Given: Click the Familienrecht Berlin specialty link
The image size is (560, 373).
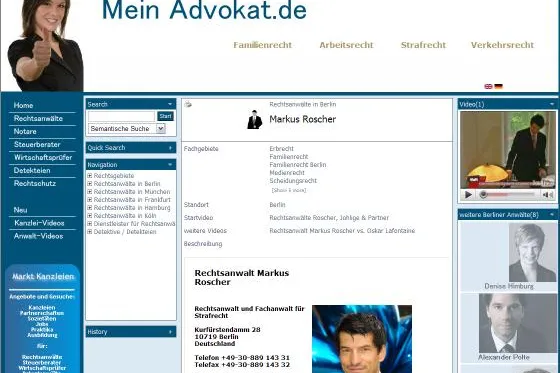Looking at the screenshot, I should 298,165.
